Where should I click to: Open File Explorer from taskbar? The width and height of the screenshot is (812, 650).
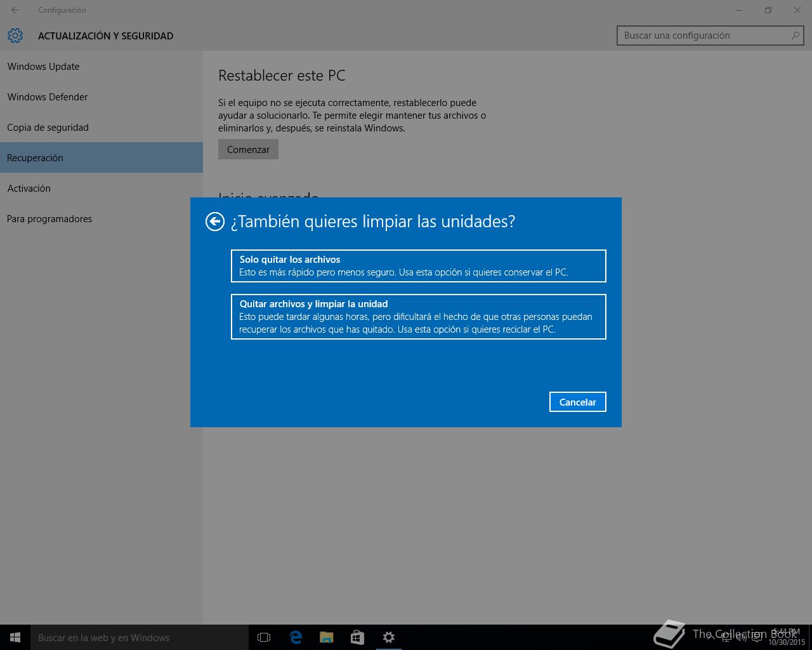point(327,637)
